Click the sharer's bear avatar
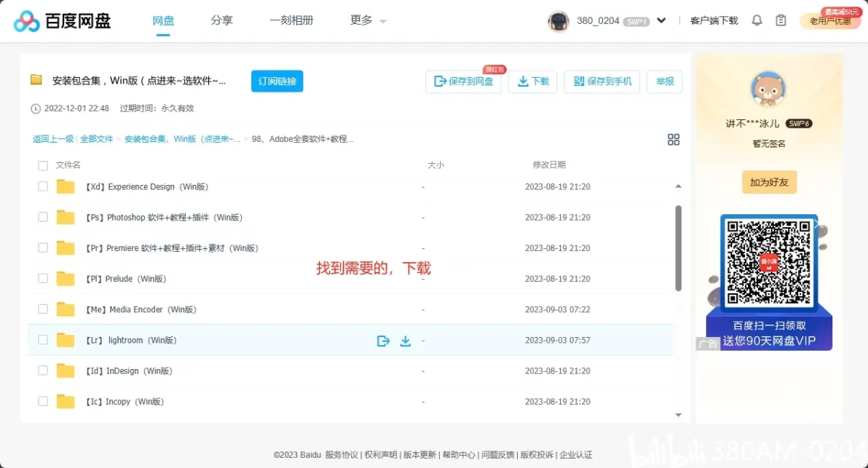The height and width of the screenshot is (468, 868). [768, 89]
